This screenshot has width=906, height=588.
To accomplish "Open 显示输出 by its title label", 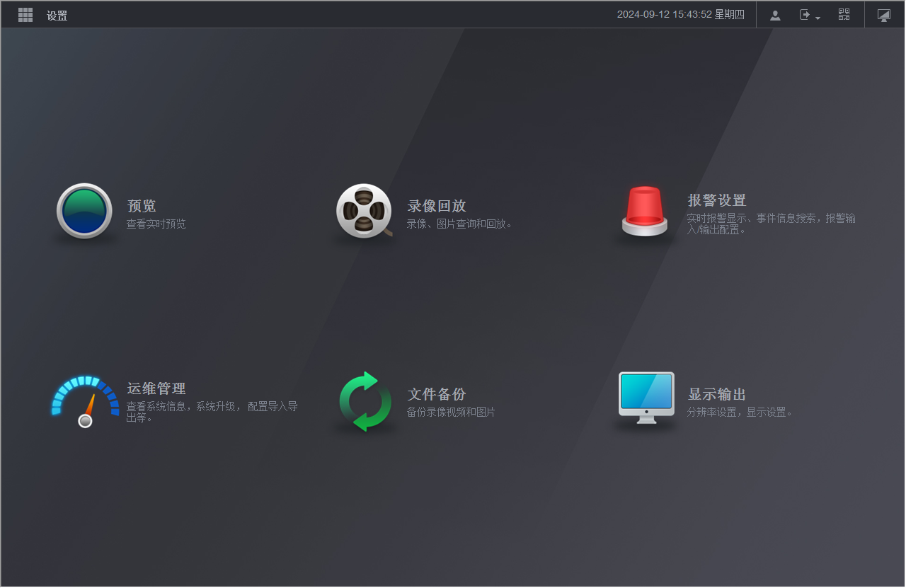I will tap(717, 394).
